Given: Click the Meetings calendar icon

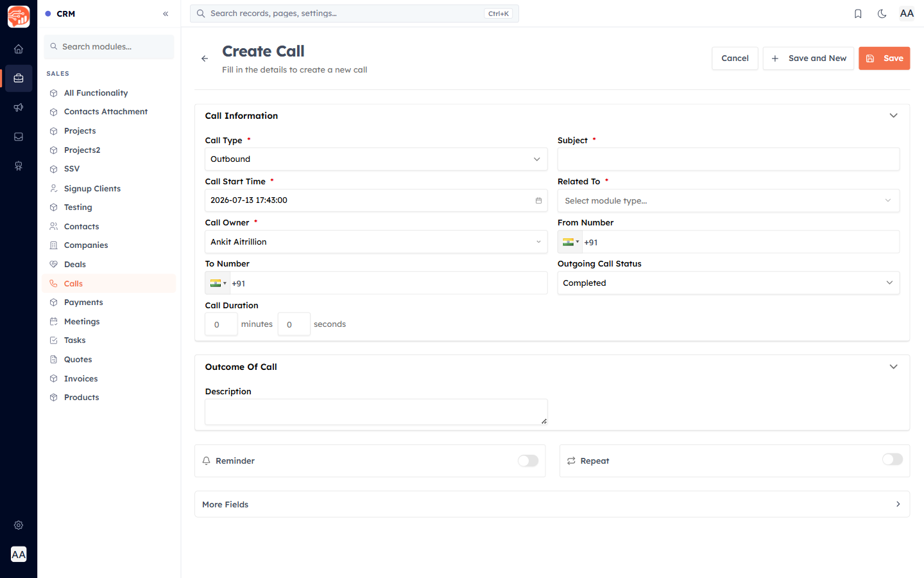Looking at the screenshot, I should 54,322.
